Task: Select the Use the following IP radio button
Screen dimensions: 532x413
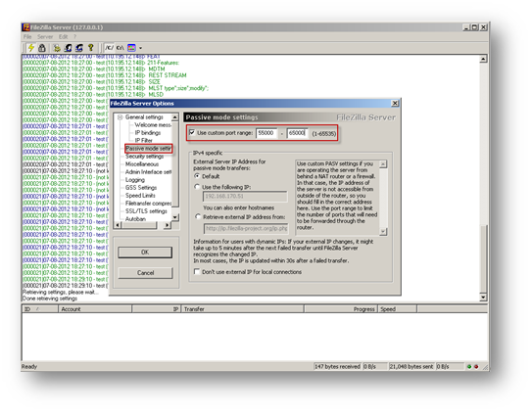Action: click(197, 187)
